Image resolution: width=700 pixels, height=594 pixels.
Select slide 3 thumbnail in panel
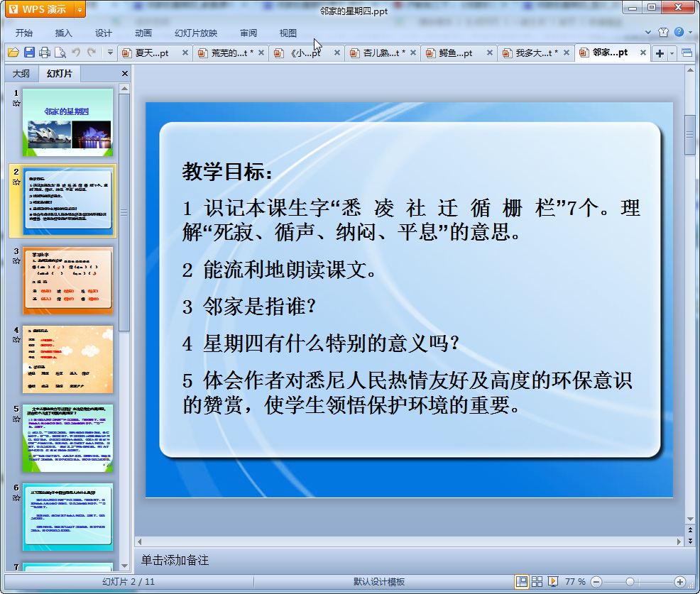point(67,280)
